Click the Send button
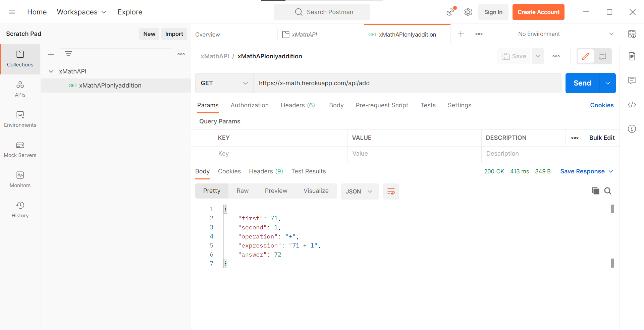The width and height of the screenshot is (644, 330). (582, 83)
